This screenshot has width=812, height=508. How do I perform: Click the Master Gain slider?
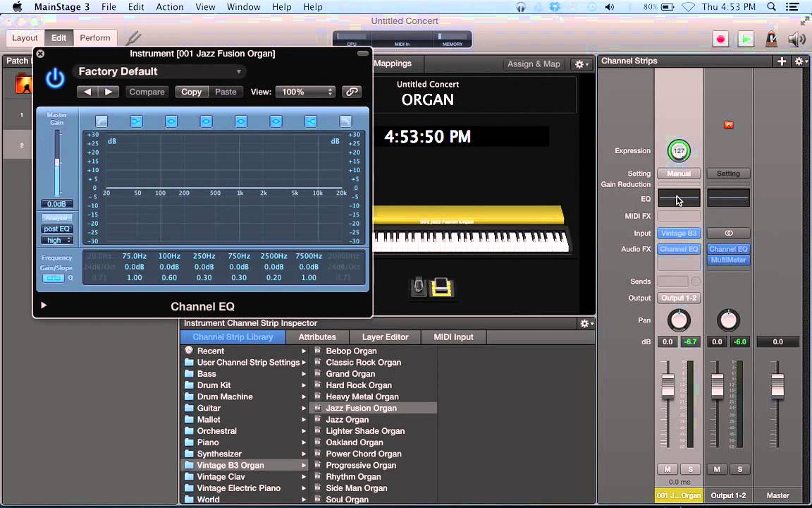click(x=57, y=163)
